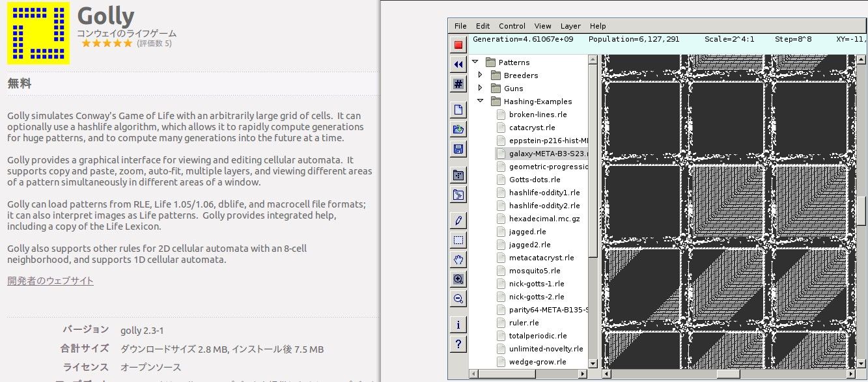Select the pencil Draw tool

click(x=458, y=221)
